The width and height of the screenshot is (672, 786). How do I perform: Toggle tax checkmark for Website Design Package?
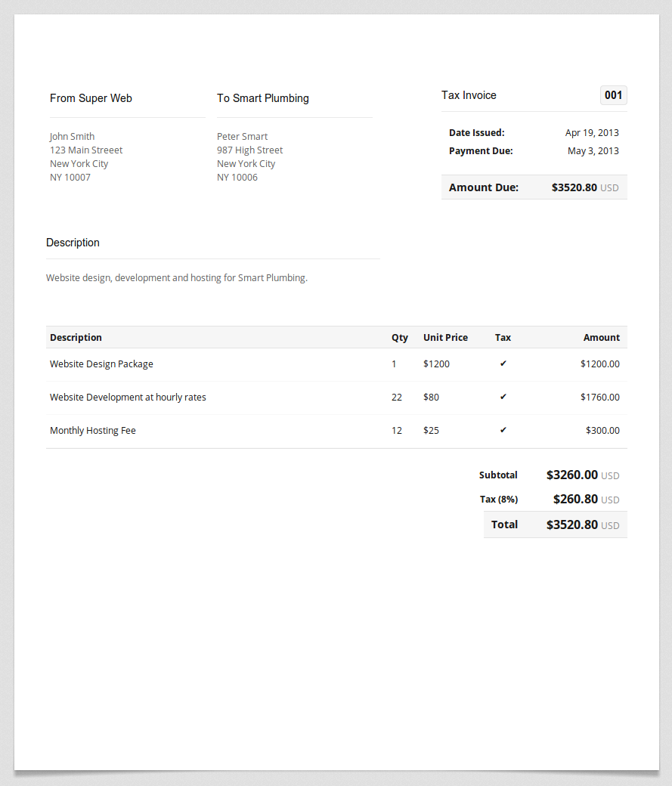click(x=503, y=364)
